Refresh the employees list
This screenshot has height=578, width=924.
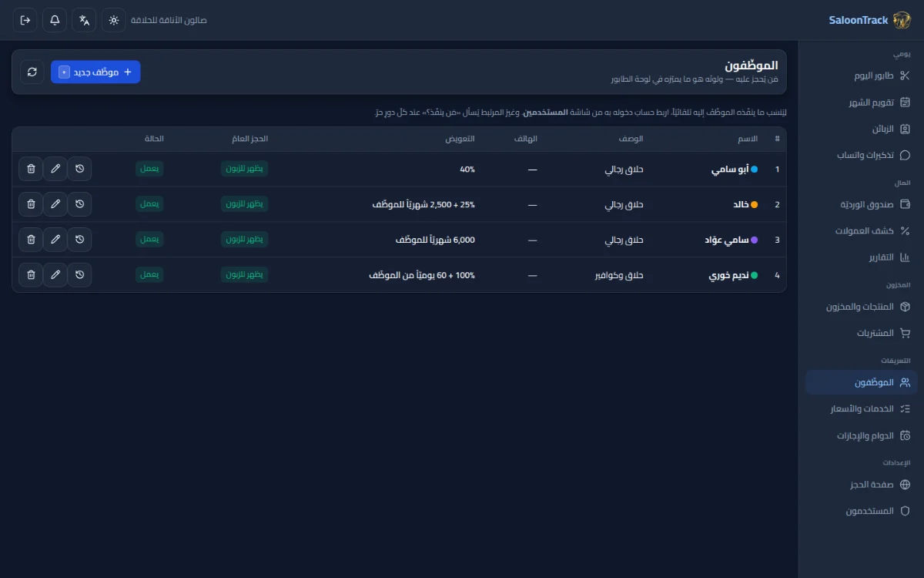point(32,72)
